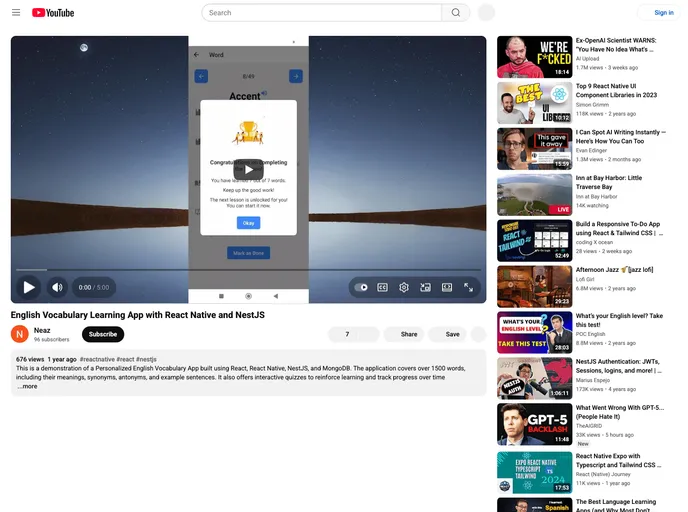Open I Can Spot AI Writing video title
Screen dimensions: 688x512
click(x=620, y=136)
